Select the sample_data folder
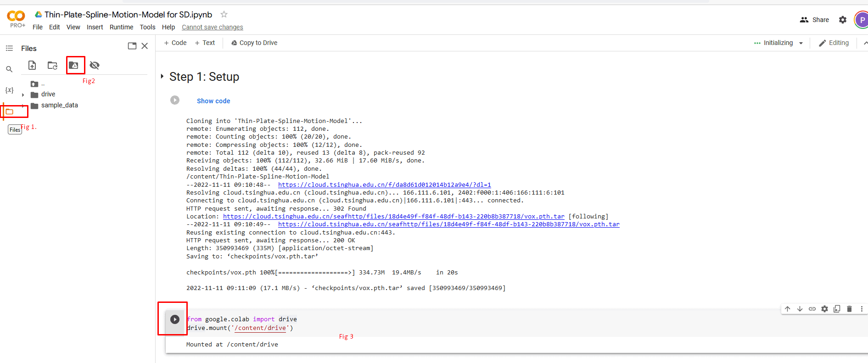The image size is (868, 363). [x=59, y=105]
